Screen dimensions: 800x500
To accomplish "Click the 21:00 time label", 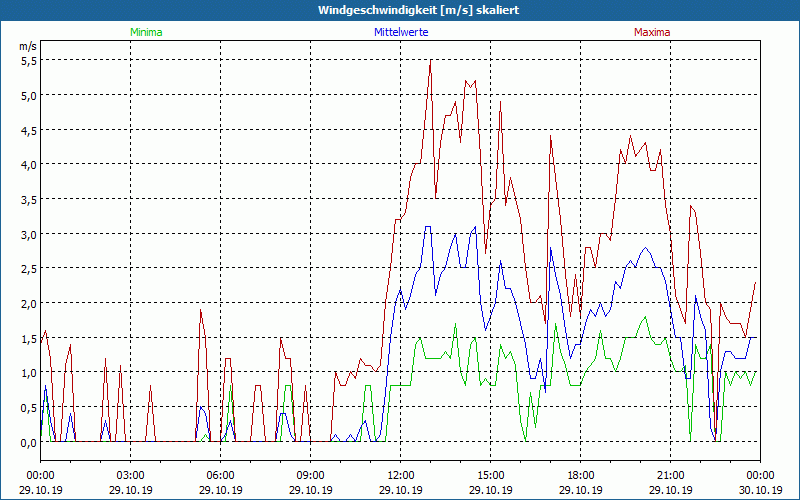I will tap(670, 476).
